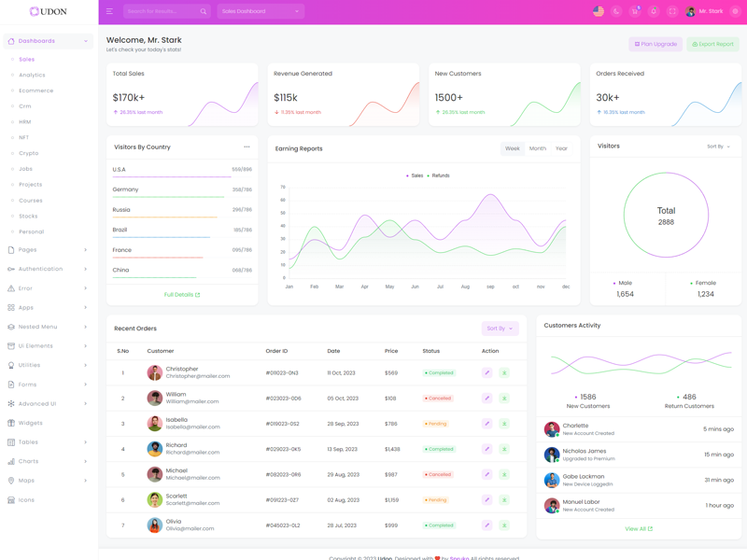
Task: Switch Earning Reports to the Month tab
Action: pos(538,148)
